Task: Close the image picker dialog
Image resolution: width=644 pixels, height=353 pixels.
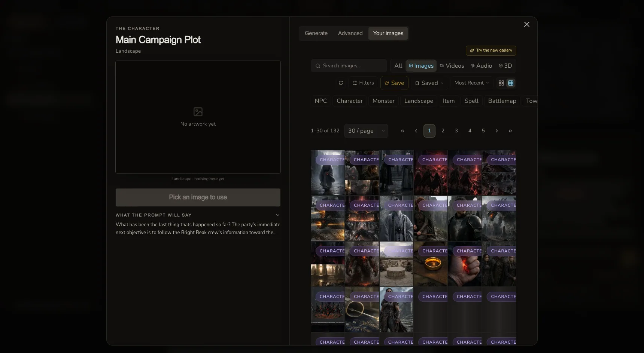Action: coord(526,24)
